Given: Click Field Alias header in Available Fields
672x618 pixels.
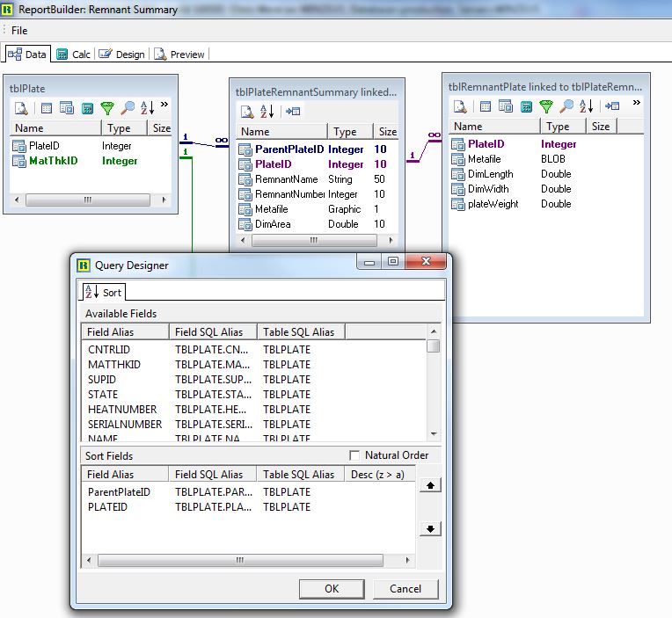Looking at the screenshot, I should (x=125, y=332).
